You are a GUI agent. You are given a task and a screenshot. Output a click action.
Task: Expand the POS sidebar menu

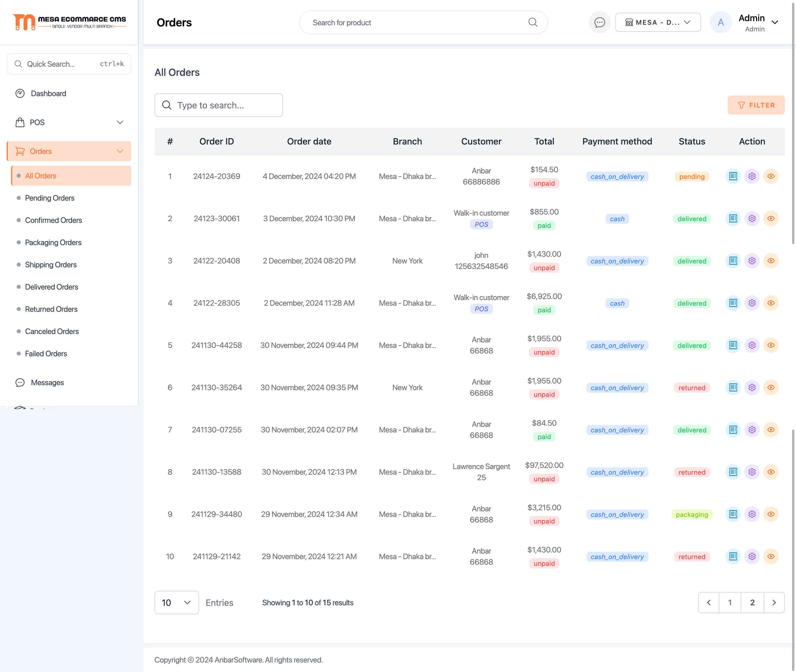point(69,122)
